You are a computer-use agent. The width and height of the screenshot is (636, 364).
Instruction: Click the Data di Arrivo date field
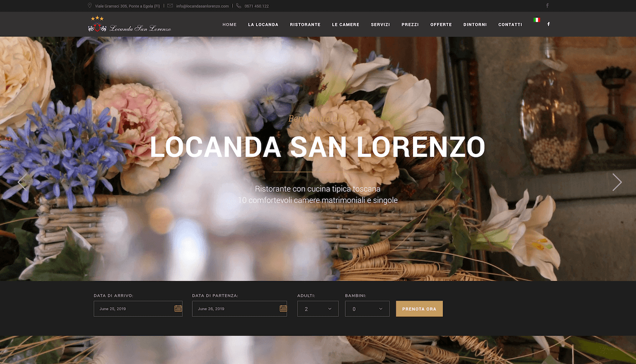[x=138, y=309]
